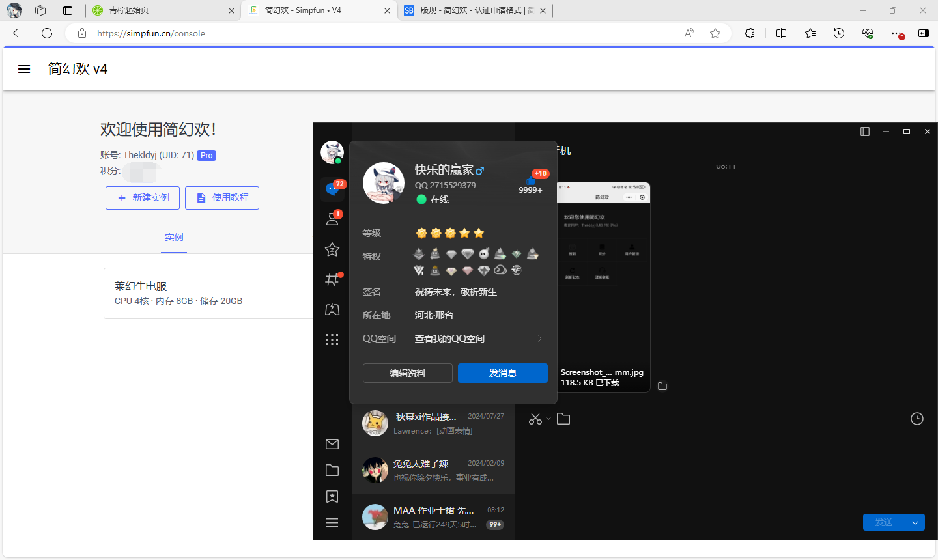Viewport: 938px width, 560px height.
Task: Select the 实例 tab
Action: [174, 238]
